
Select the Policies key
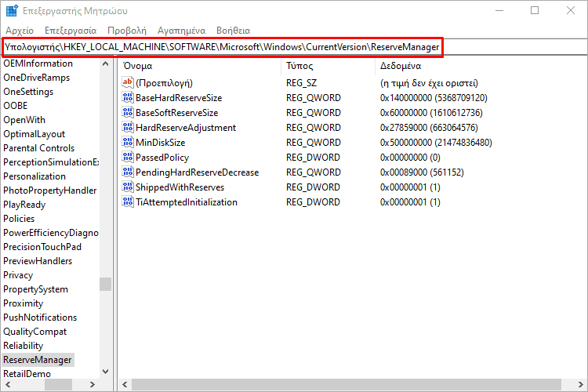[19, 219]
